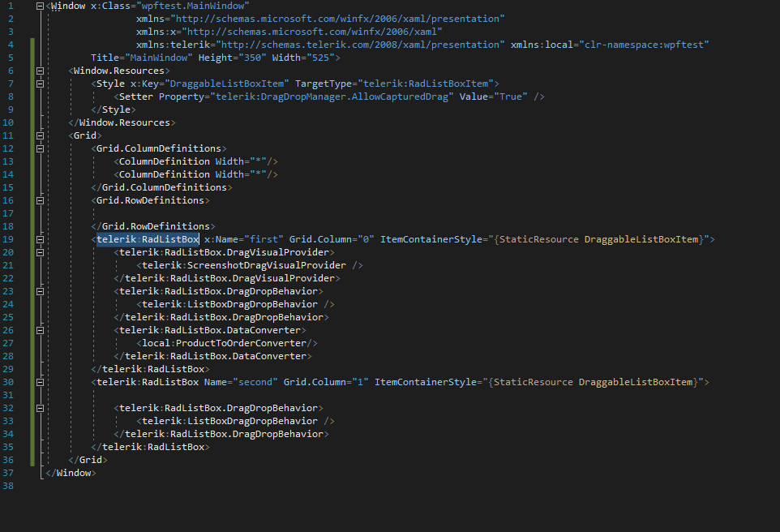
Task: Click the Title "MainWindow" attribute value
Action: (x=159, y=58)
